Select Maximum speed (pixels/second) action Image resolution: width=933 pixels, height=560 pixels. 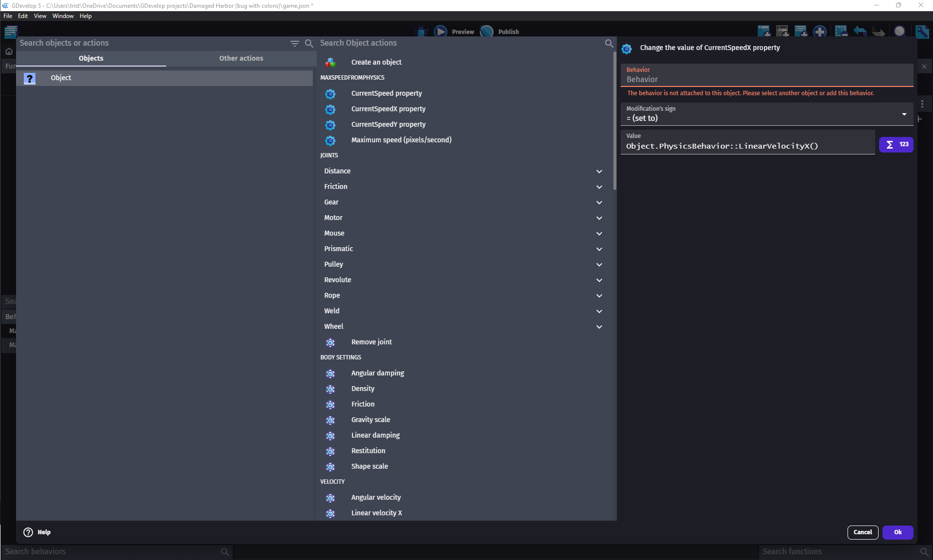click(x=401, y=140)
